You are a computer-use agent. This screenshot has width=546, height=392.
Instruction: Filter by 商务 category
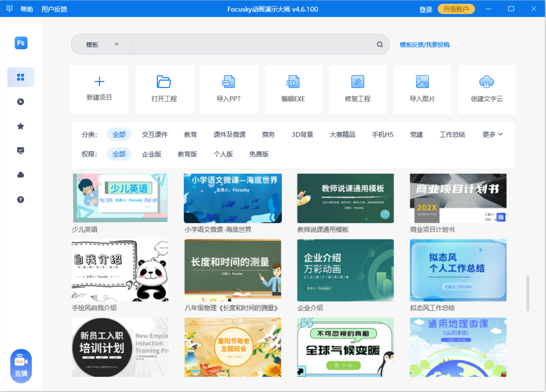point(268,134)
